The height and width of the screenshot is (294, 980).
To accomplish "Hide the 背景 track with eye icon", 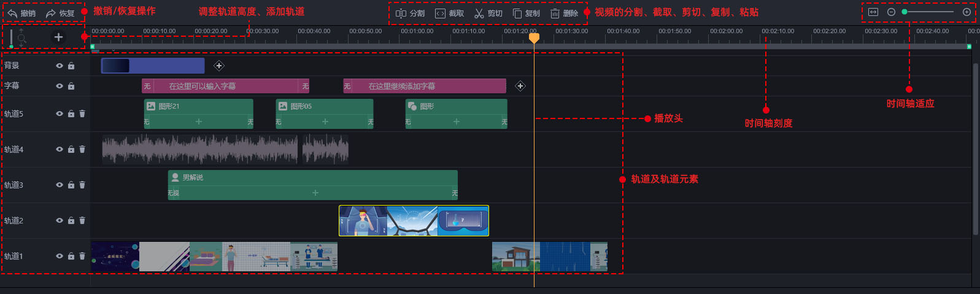I will point(60,66).
